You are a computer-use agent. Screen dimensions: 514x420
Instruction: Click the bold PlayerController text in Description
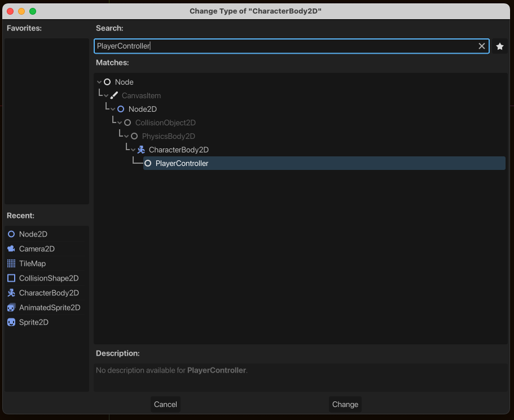pos(217,370)
